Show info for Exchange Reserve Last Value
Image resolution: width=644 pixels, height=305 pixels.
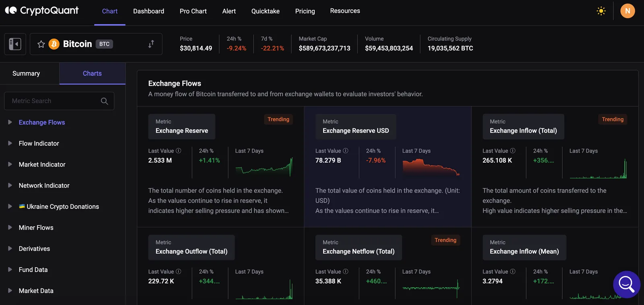click(x=178, y=150)
